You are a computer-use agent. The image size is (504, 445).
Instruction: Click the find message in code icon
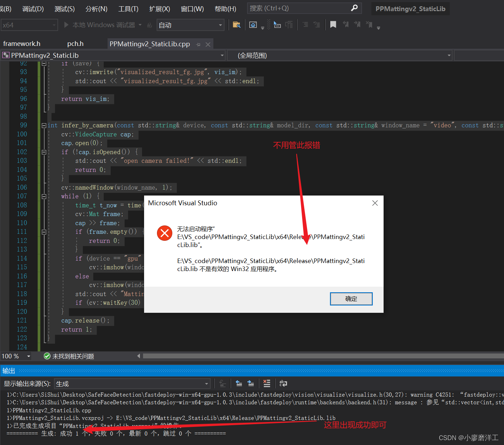223,383
